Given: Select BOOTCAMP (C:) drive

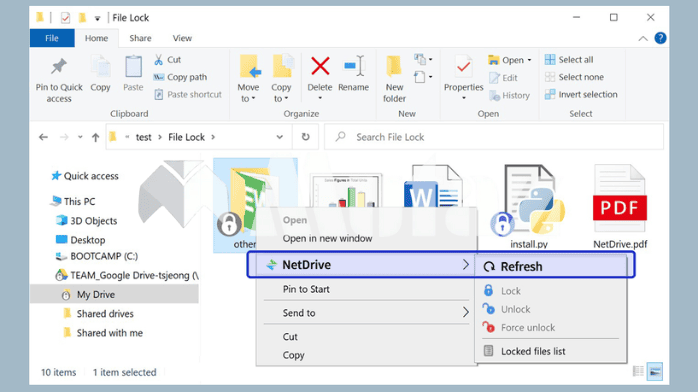Looking at the screenshot, I should (97, 256).
